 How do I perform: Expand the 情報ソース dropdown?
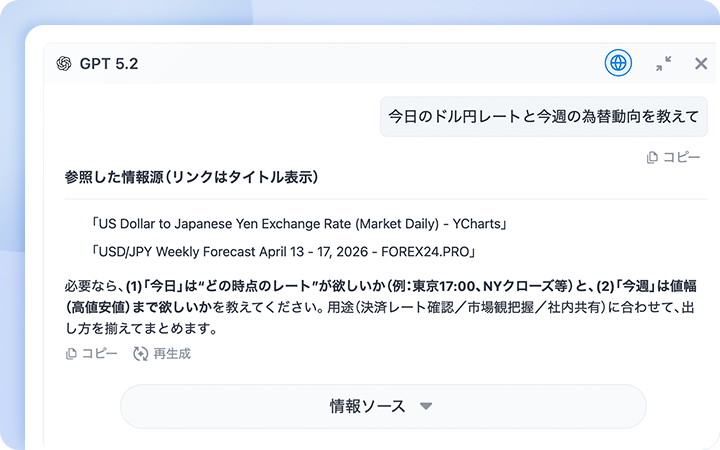click(383, 406)
